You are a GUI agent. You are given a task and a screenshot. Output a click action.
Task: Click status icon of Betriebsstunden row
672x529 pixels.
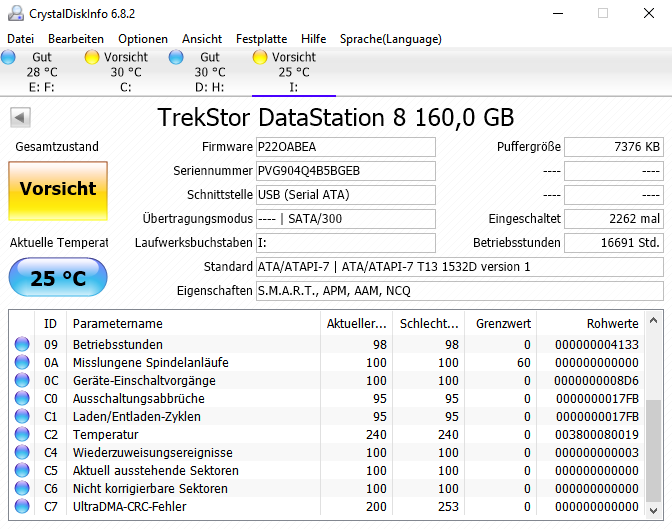pos(22,344)
